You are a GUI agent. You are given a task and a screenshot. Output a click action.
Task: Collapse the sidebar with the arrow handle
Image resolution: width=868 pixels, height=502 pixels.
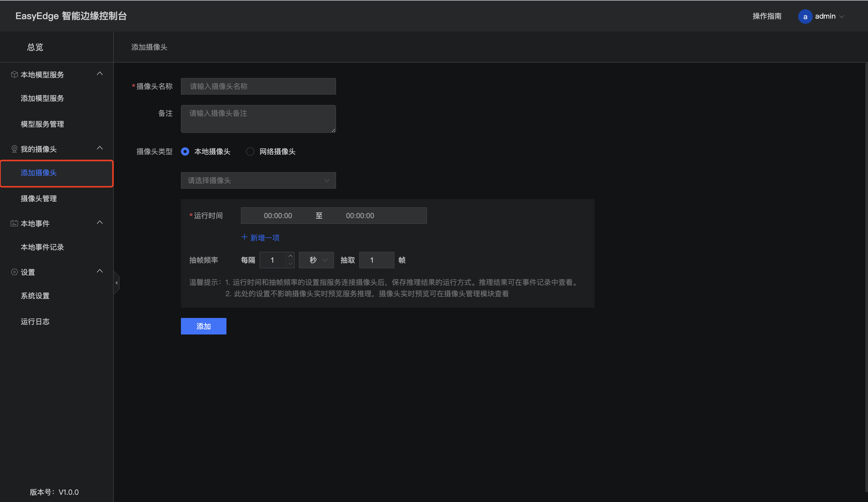pos(116,283)
